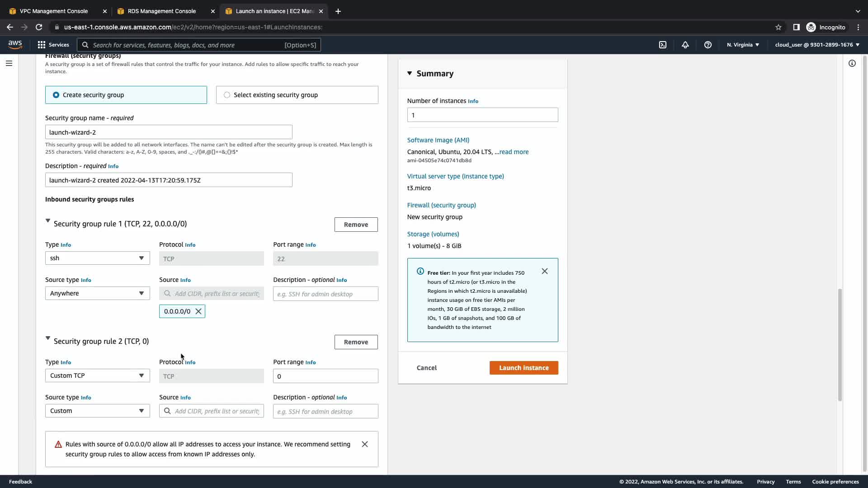Click the help question mark icon

pyautogui.click(x=708, y=45)
